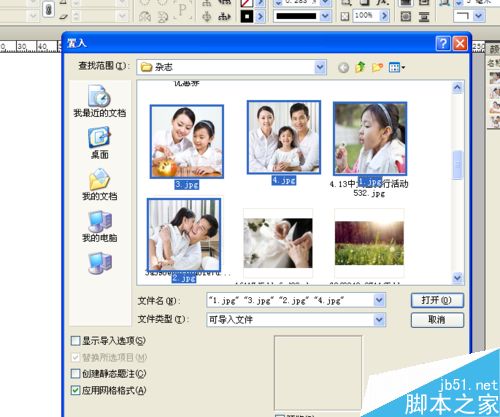This screenshot has width=500, height=417.
Task: Click the text wrap icon in toolbar
Action: point(406,16)
